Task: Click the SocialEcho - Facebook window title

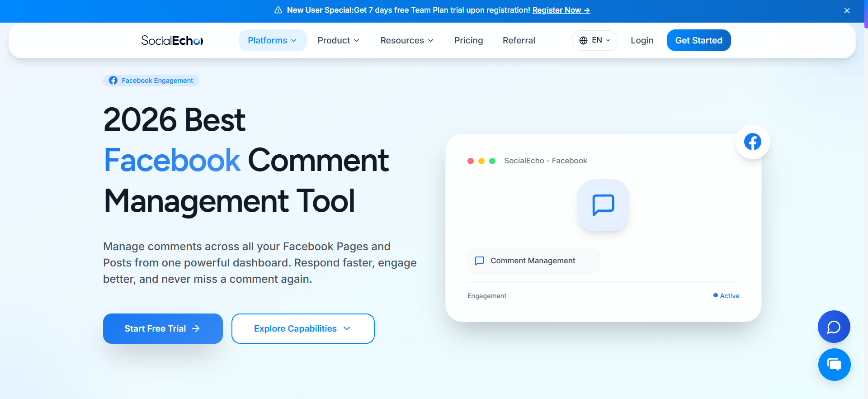Action: pos(545,161)
